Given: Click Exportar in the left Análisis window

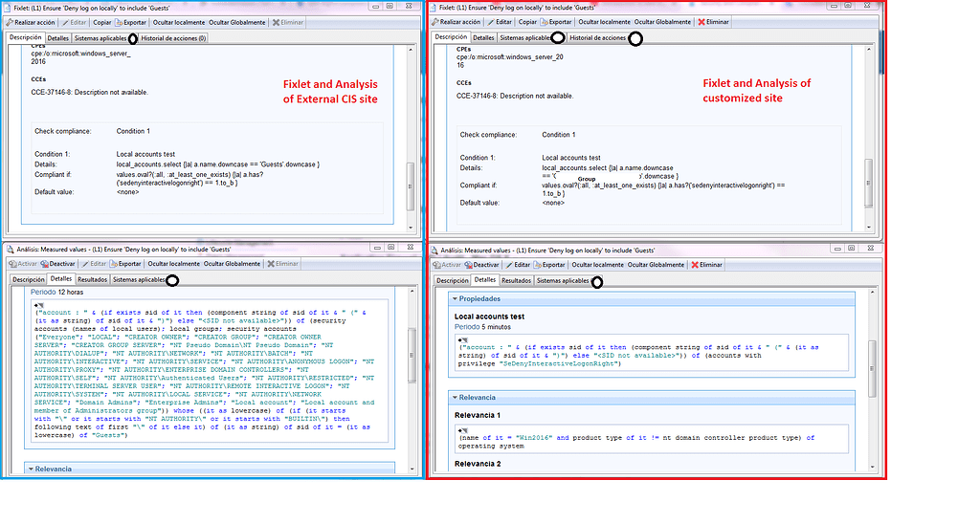Looking at the screenshot, I should click(x=125, y=264).
